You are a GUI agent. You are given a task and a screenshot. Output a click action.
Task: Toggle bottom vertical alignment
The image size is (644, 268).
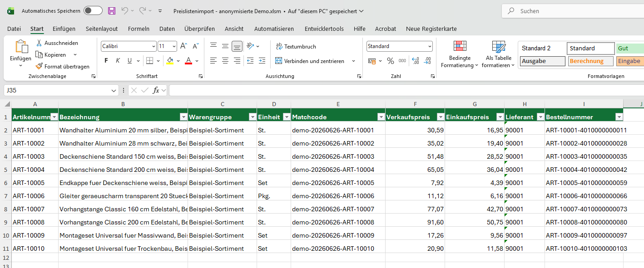click(x=237, y=46)
